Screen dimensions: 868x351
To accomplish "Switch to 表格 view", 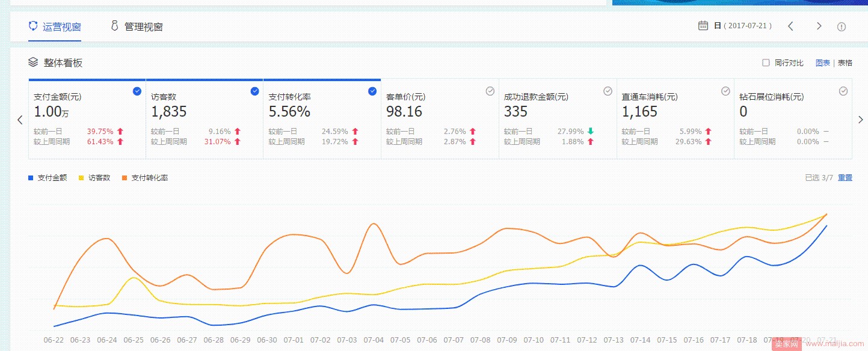I will [845, 63].
